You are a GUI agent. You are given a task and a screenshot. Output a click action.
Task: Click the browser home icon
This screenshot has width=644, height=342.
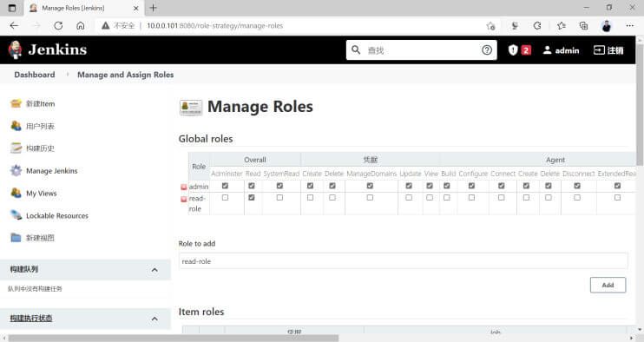pyautogui.click(x=81, y=25)
